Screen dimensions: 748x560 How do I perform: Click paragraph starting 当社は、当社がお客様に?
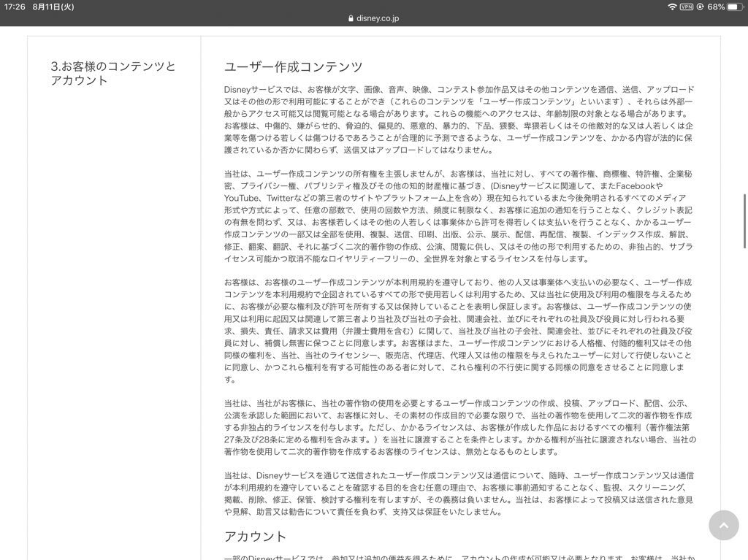460,427
